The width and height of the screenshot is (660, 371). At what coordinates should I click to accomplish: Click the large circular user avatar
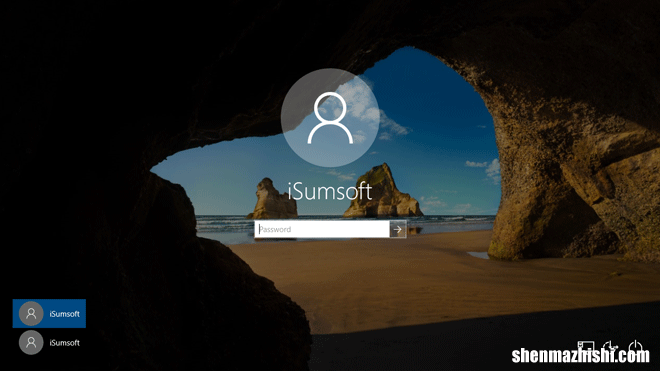pyautogui.click(x=330, y=118)
